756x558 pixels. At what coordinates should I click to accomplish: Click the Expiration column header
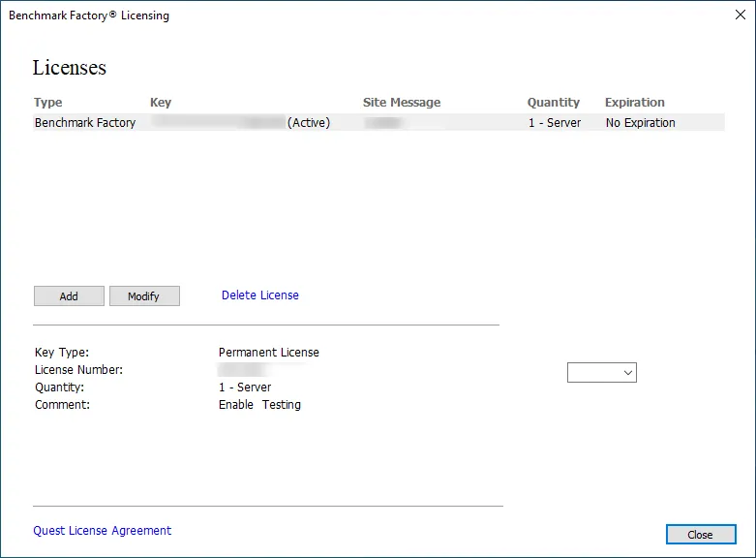(x=634, y=103)
